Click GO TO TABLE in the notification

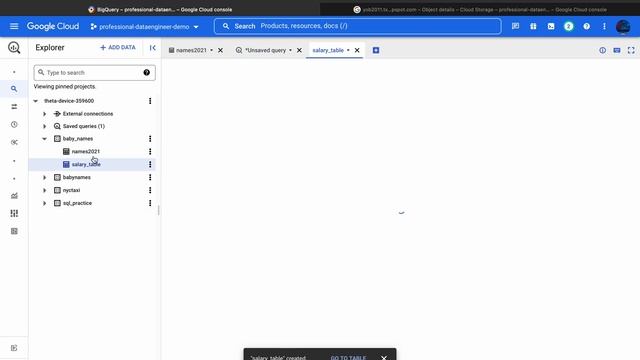pyautogui.click(x=348, y=358)
